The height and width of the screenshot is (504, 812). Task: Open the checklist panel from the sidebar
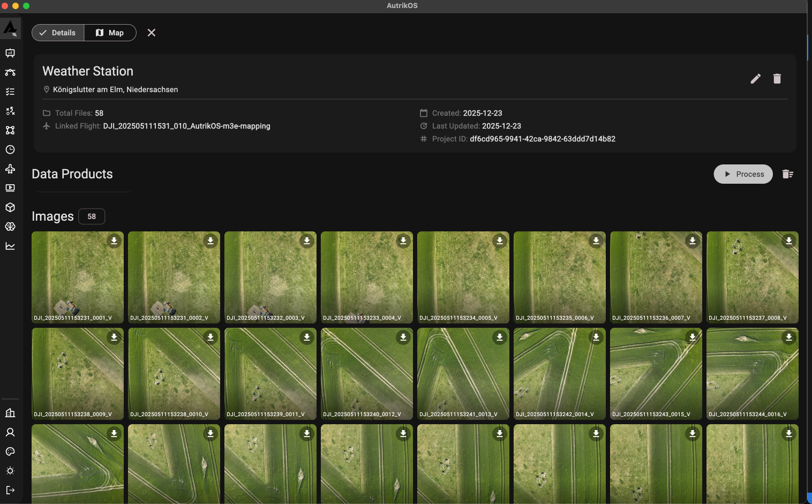pyautogui.click(x=10, y=92)
